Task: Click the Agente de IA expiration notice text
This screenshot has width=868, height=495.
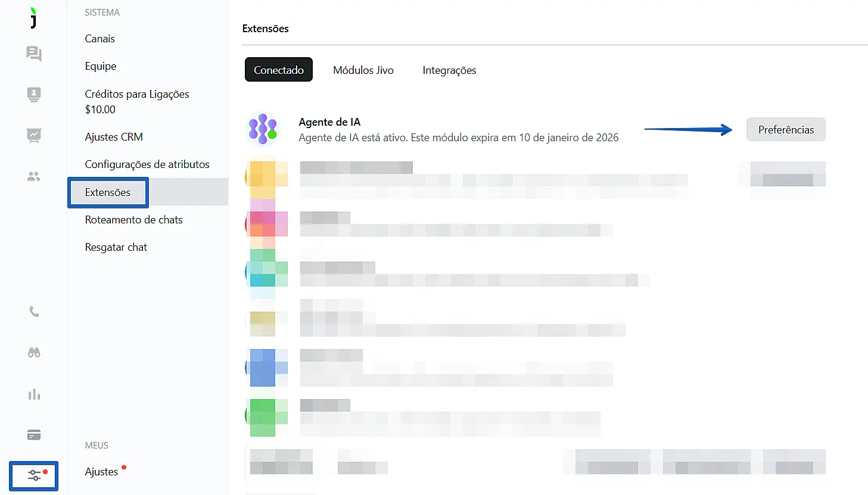Action: click(x=459, y=138)
